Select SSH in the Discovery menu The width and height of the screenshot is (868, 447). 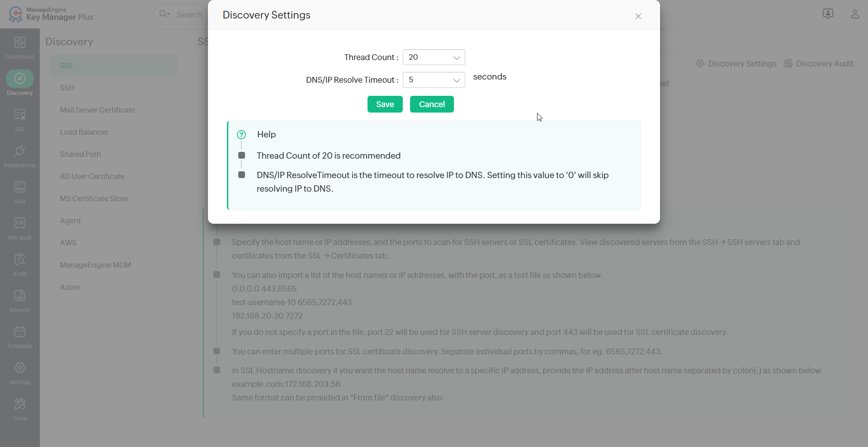(x=67, y=88)
